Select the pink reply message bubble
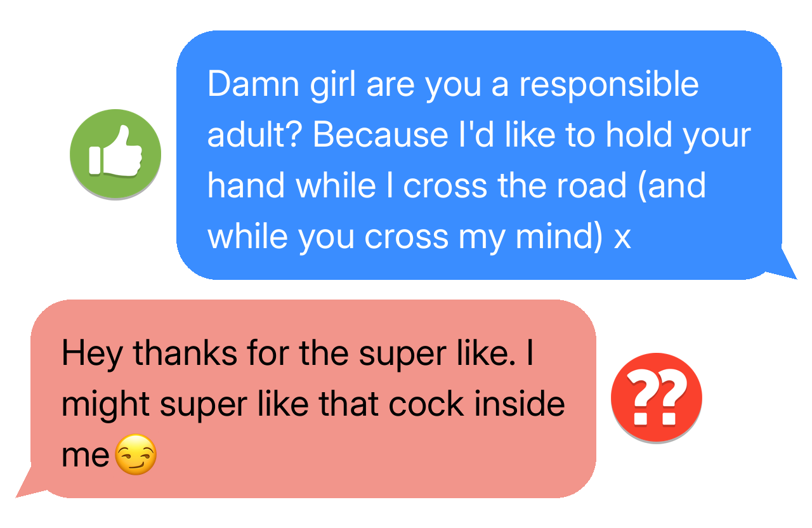This screenshot has height=528, width=812. pos(306,399)
